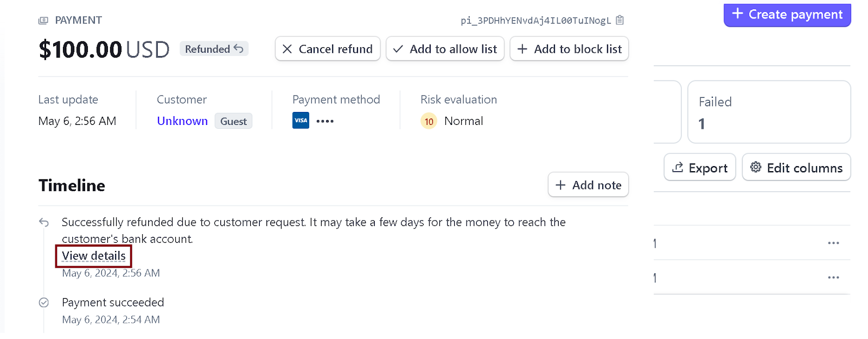Click the Guest customer badge
868x339 pixels.
pyautogui.click(x=233, y=121)
